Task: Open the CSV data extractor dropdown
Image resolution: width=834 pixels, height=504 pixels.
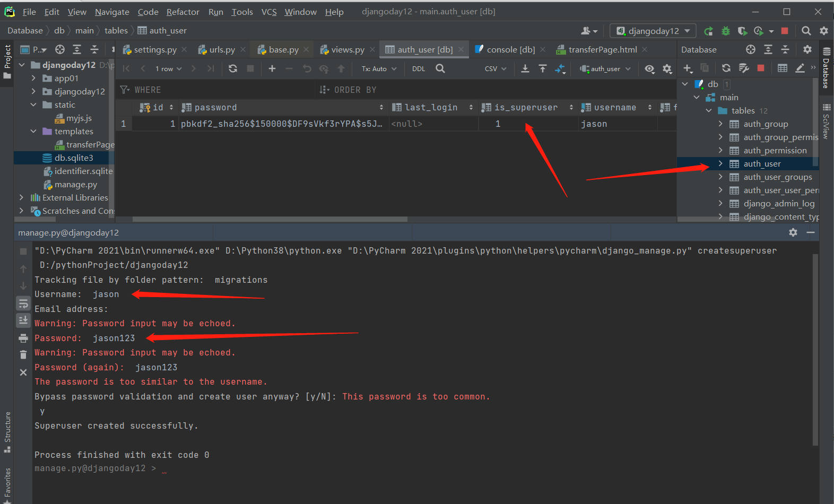Action: pyautogui.click(x=496, y=68)
